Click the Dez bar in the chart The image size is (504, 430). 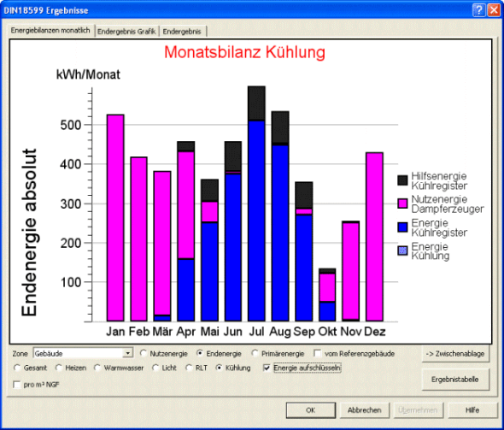click(x=374, y=237)
